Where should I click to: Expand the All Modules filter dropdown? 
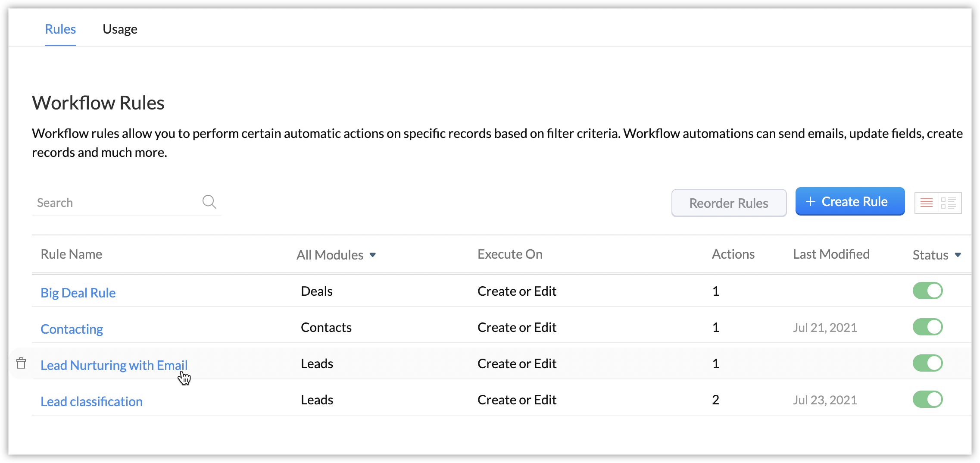(336, 255)
